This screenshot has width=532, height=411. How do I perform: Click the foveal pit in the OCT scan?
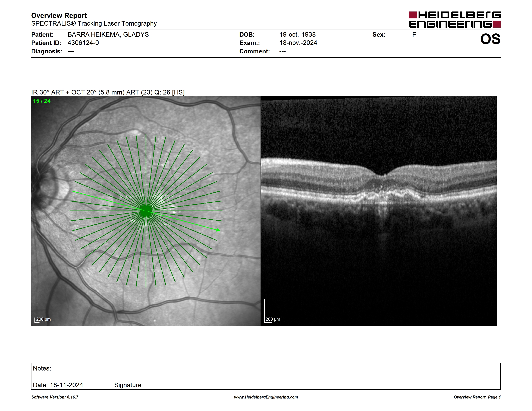click(x=383, y=175)
